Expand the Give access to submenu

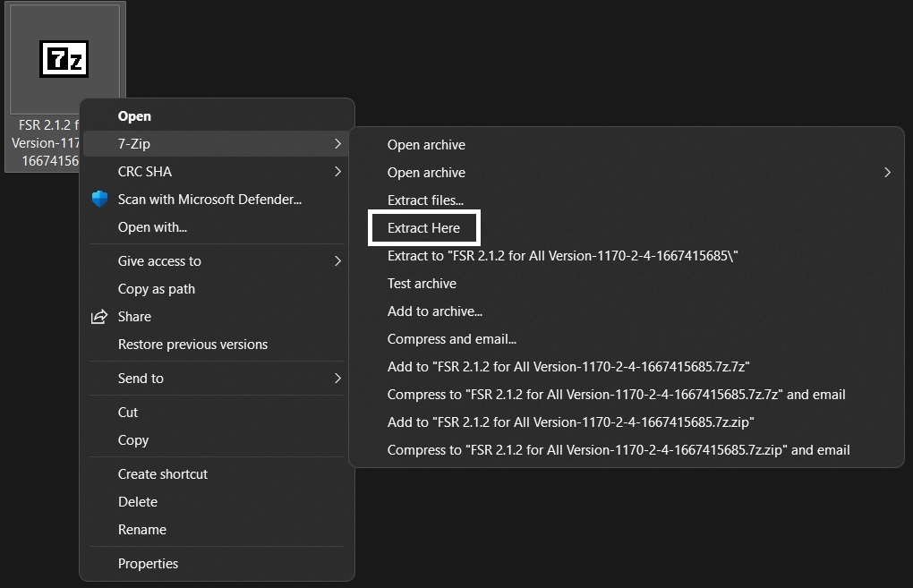337,261
